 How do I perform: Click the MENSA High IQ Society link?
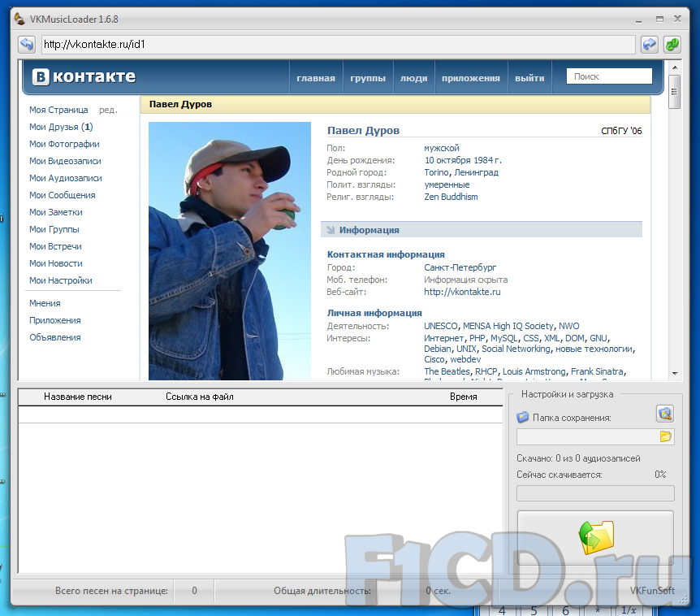point(508,326)
